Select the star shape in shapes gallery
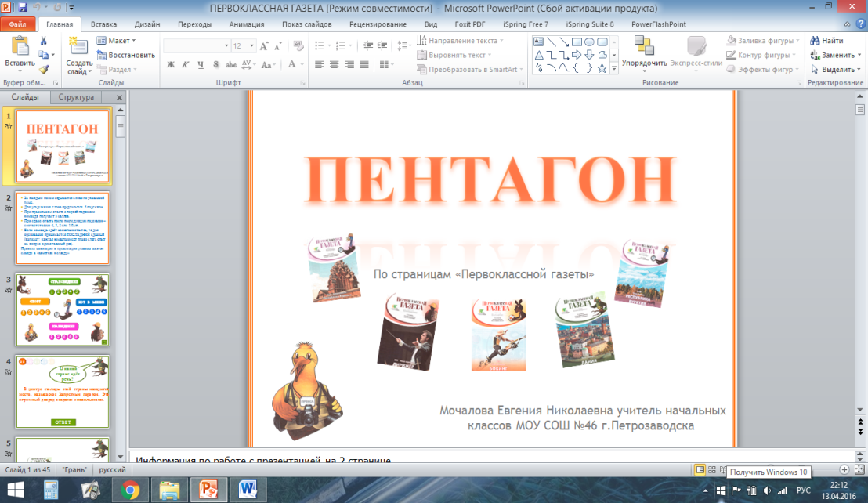The image size is (868, 503). pyautogui.click(x=602, y=68)
